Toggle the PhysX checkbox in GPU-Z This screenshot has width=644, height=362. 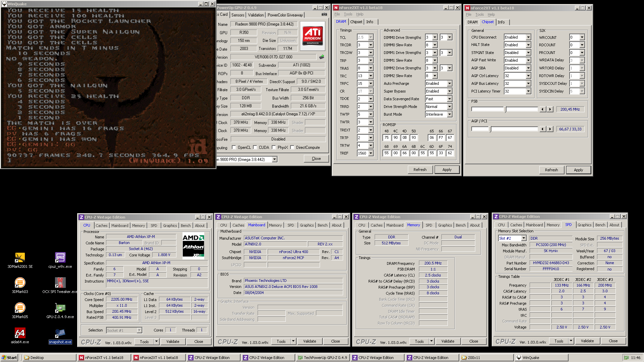point(274,147)
